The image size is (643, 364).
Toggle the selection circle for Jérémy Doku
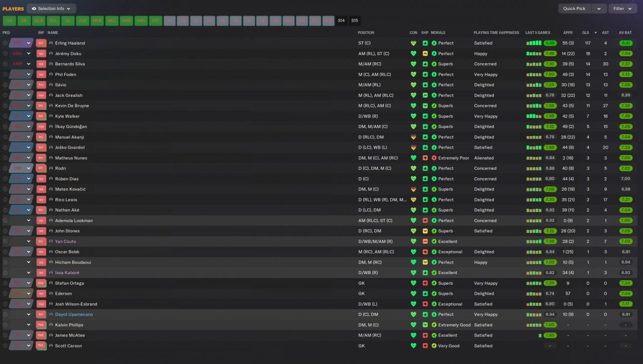pyautogui.click(x=5, y=54)
